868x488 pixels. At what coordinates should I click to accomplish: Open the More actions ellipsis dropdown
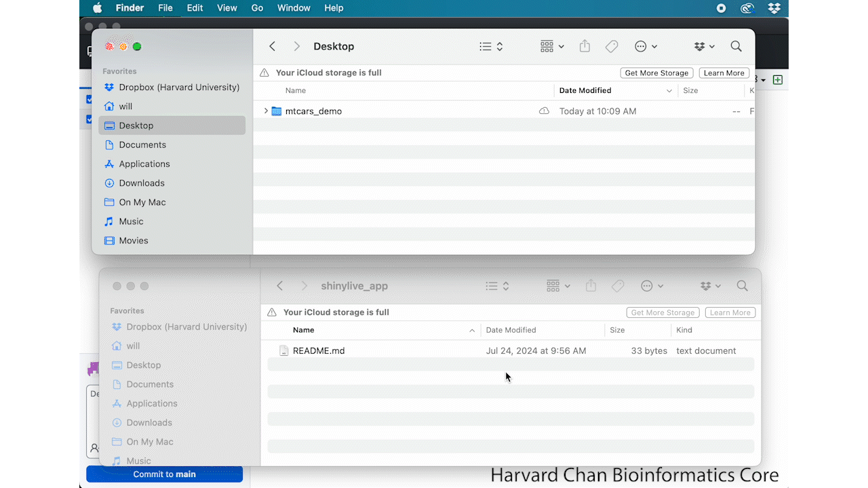646,46
